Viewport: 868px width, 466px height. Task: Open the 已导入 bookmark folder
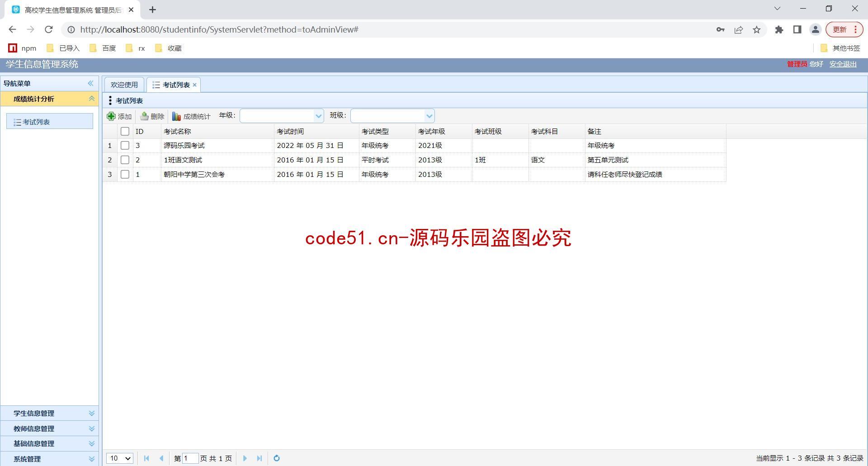click(x=63, y=48)
